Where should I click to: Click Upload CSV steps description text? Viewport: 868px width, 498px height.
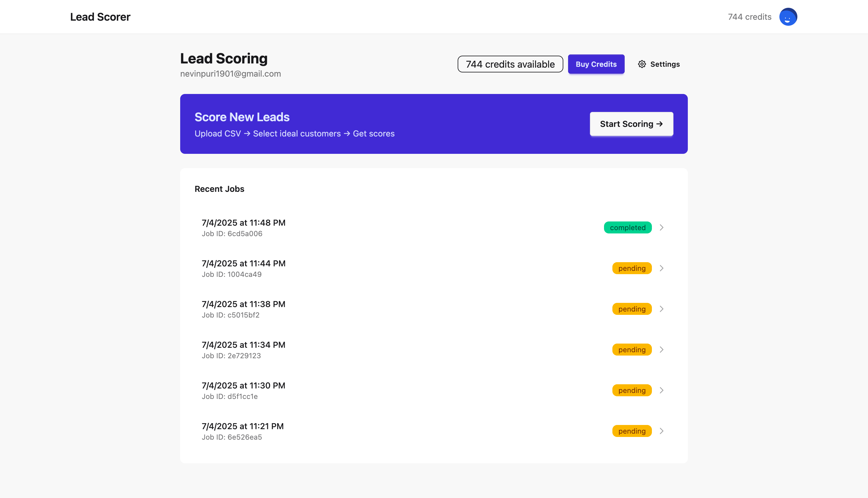click(295, 134)
